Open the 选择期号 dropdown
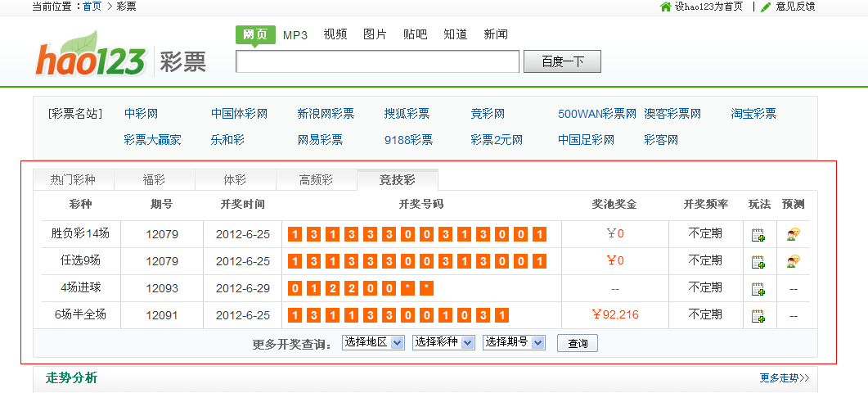This screenshot has height=393, width=868. [x=515, y=342]
